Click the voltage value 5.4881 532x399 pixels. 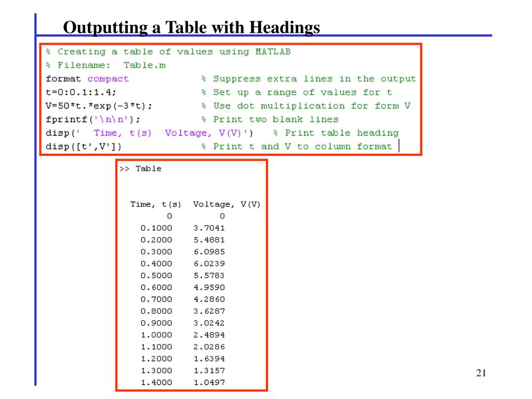tap(209, 240)
